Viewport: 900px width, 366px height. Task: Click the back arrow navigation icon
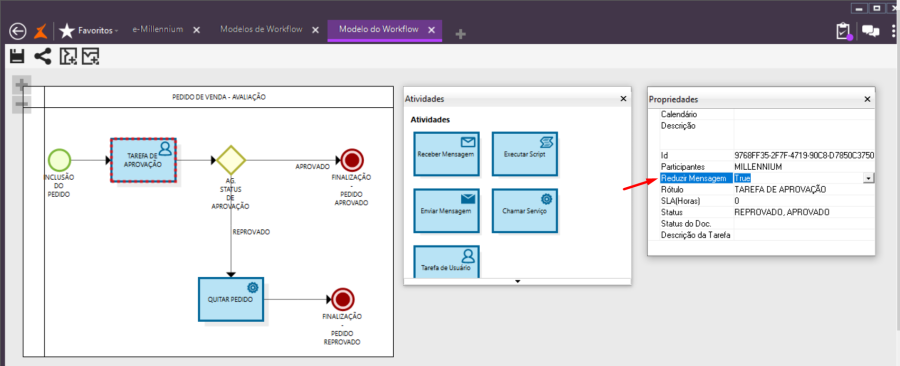click(18, 31)
